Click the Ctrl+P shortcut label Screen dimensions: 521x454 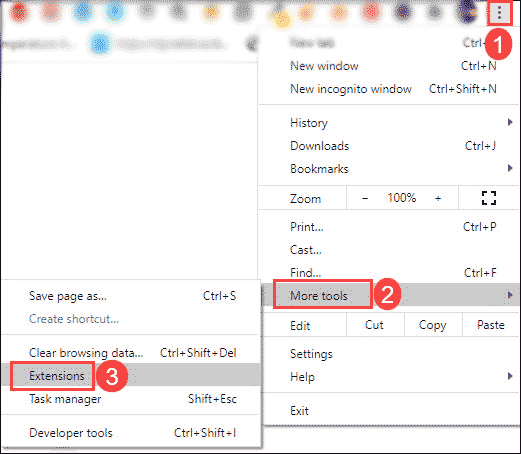tap(480, 227)
